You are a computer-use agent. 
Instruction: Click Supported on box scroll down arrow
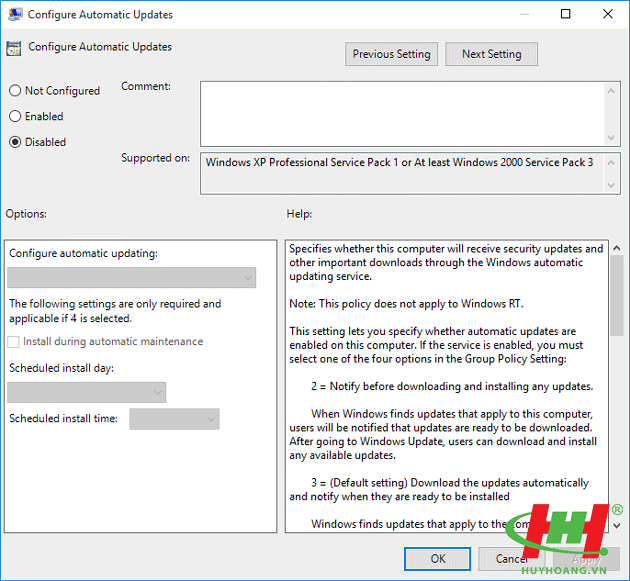611,185
